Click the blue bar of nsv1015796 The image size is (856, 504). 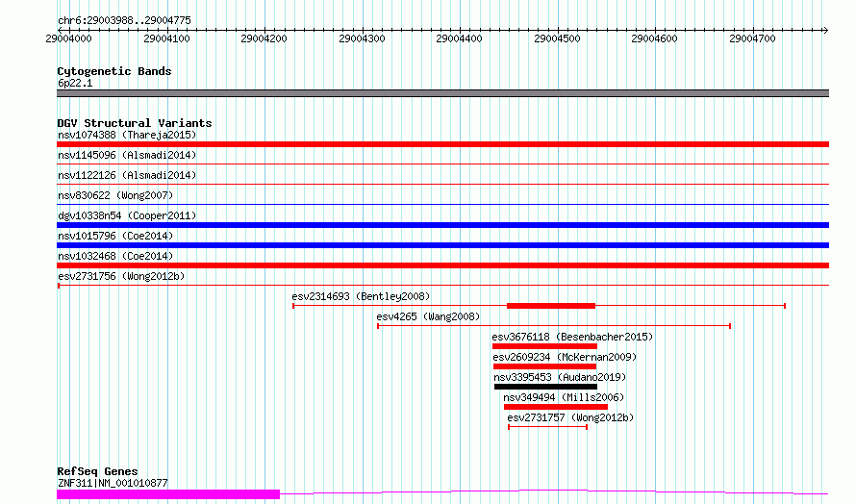click(x=442, y=245)
